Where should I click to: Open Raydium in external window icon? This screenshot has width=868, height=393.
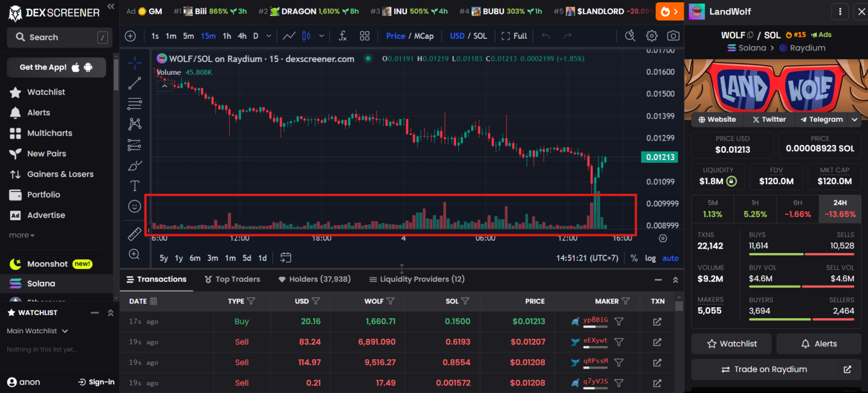(847, 369)
